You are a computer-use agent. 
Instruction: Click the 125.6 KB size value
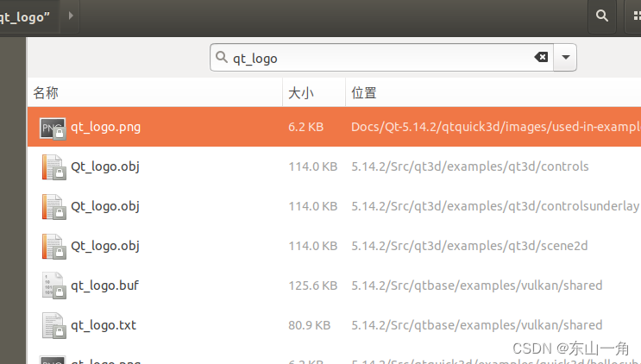tap(312, 286)
